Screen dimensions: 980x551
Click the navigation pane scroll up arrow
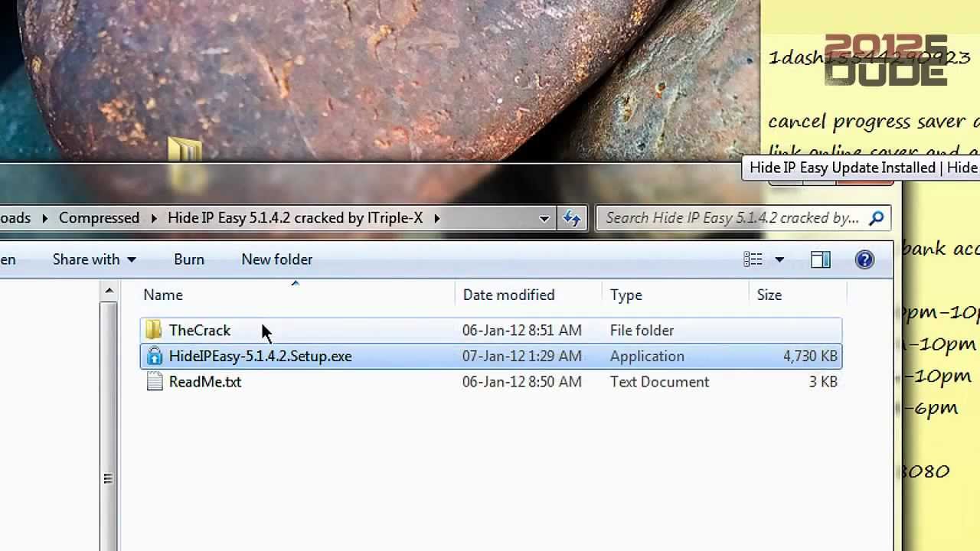point(109,291)
